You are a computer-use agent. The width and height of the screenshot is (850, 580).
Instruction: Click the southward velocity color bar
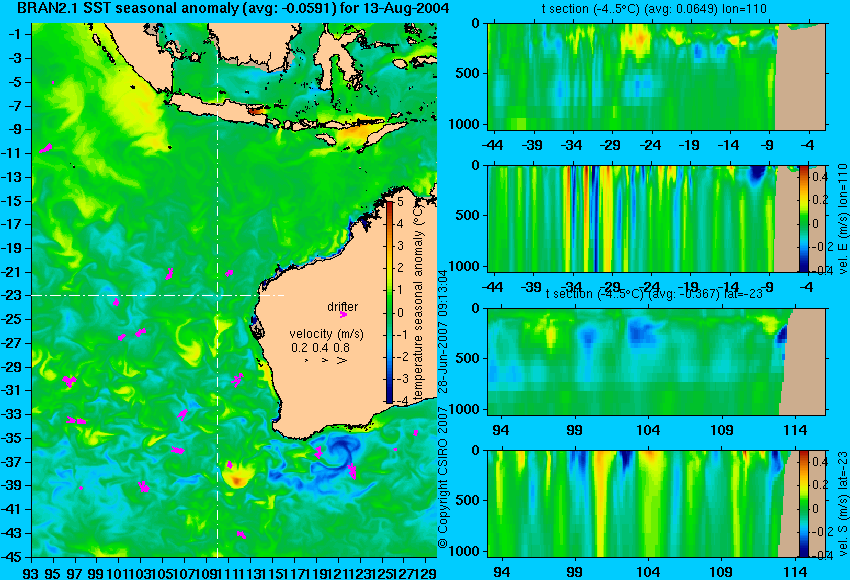click(x=803, y=504)
